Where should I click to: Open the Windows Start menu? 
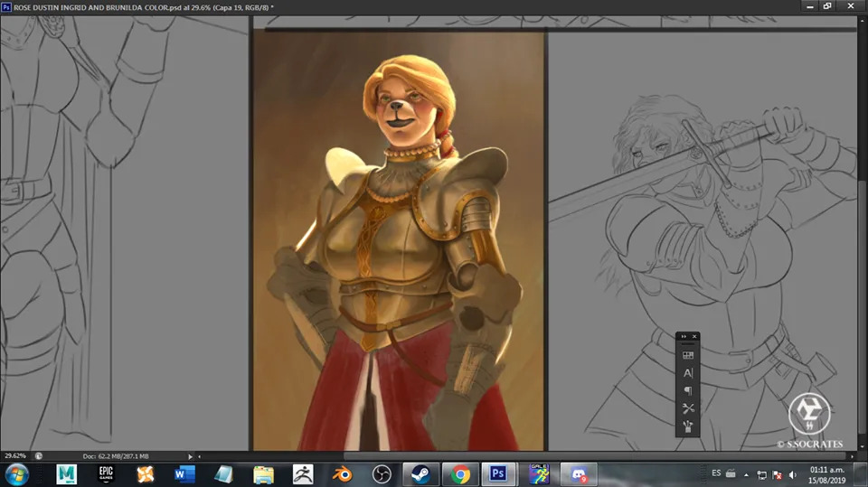click(16, 475)
